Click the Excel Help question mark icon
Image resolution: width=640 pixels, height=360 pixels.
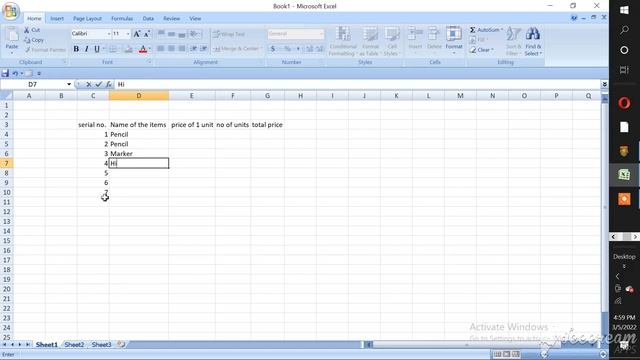pyautogui.click(x=574, y=18)
